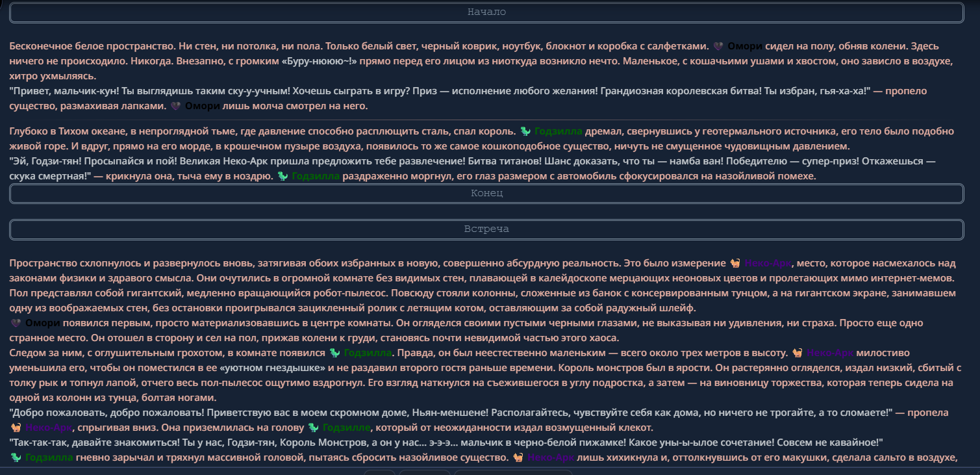Click the cat emoji before 'Неко-Арк, место'

point(735,263)
